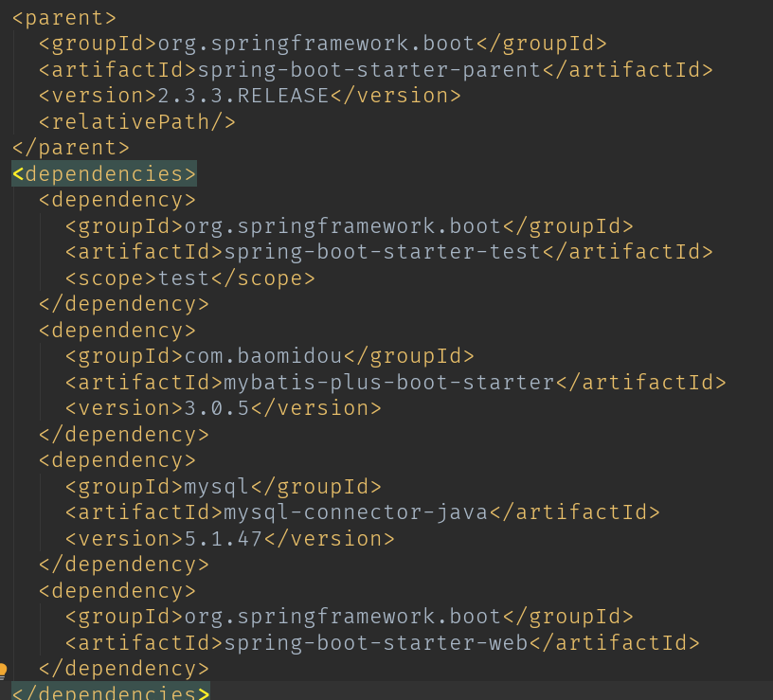Click the mybatis-plus-boot-starter artifactId line

point(396,382)
